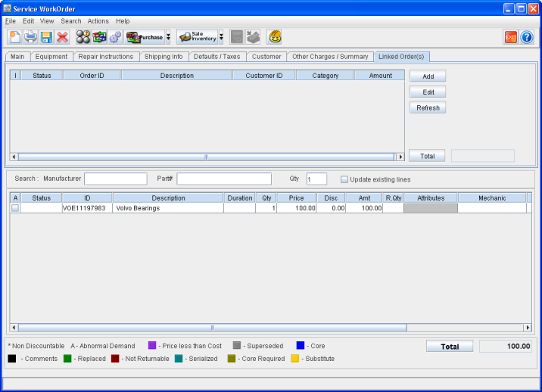
Task: Click the gray Attributes cell in the row
Action: pyautogui.click(x=431, y=208)
